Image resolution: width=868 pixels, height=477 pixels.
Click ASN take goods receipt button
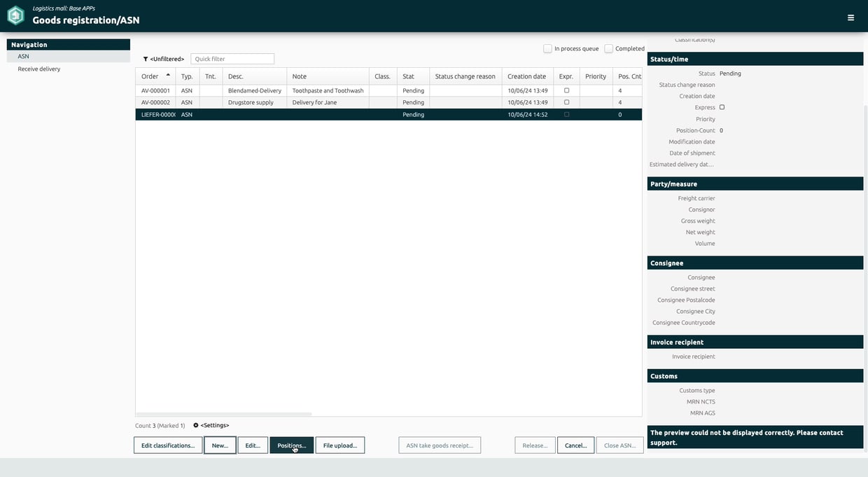(x=440, y=445)
